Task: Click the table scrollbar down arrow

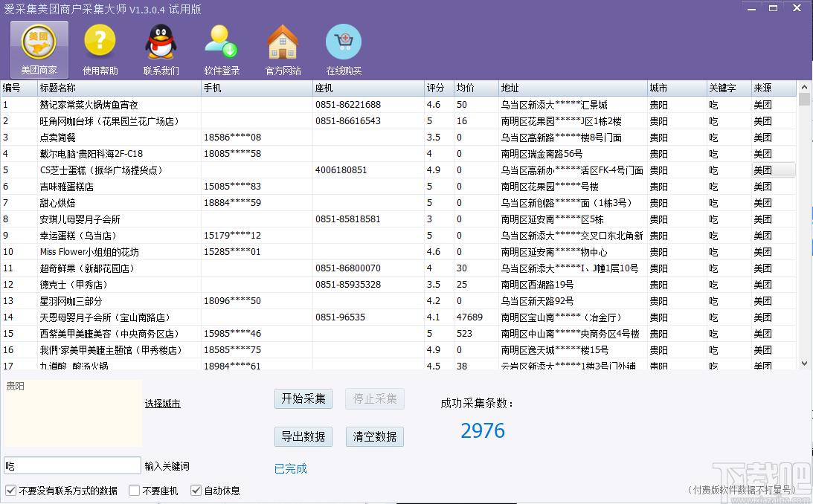Action: point(804,364)
